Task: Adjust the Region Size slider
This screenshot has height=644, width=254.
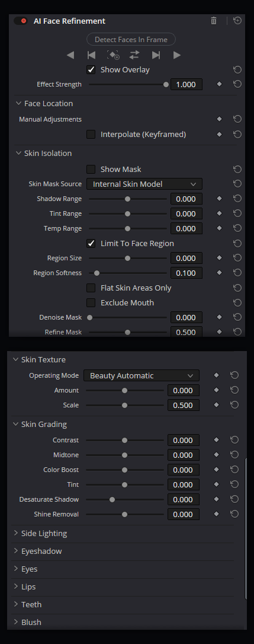Action: (x=128, y=259)
